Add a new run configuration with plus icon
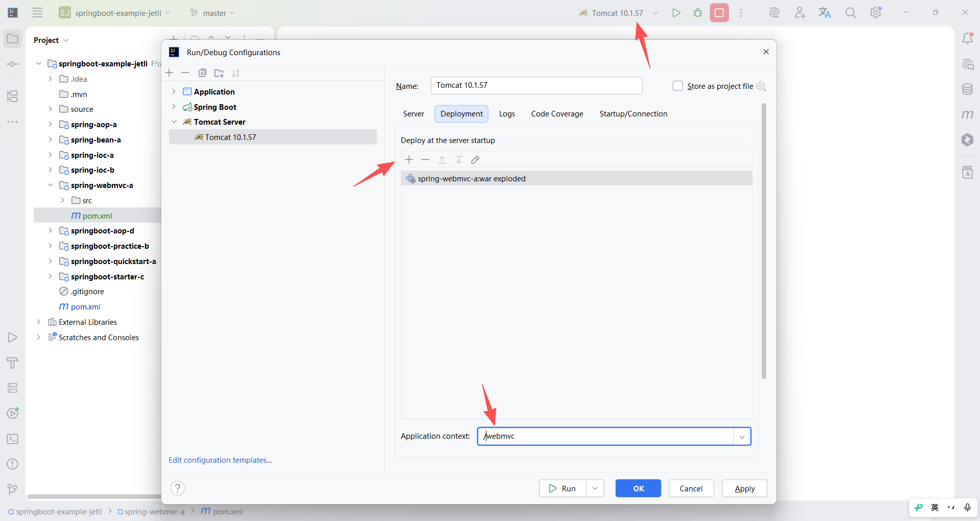 tap(170, 73)
